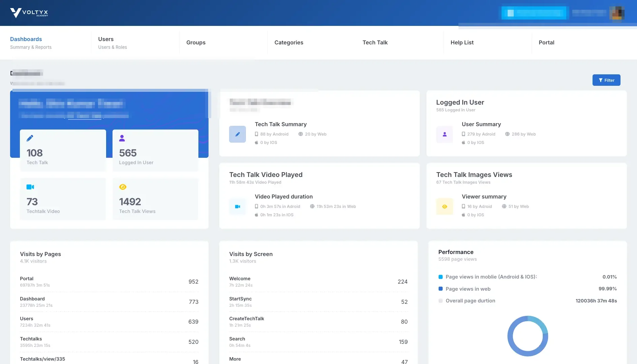637x364 pixels.
Task: Click the Techtalks/view/335 row
Action: click(x=109, y=360)
